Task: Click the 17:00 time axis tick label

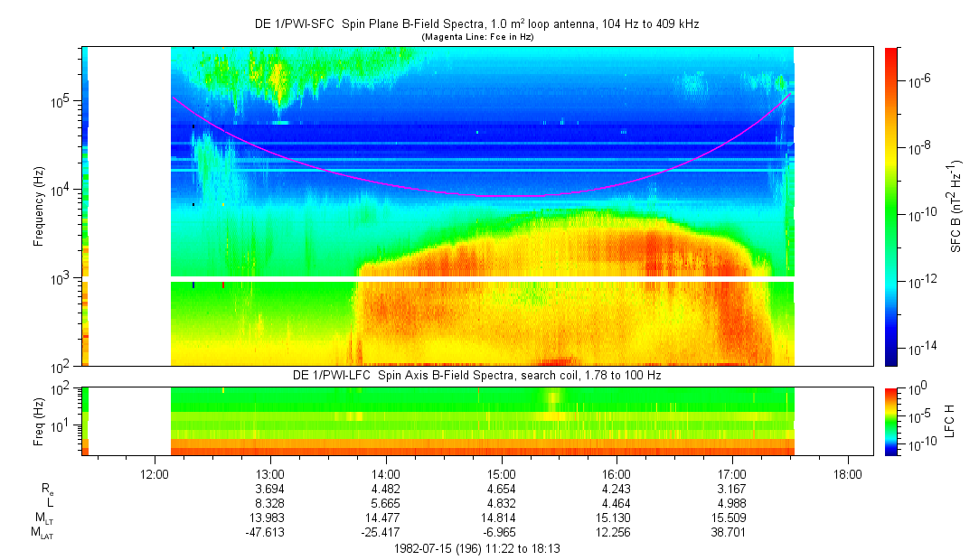Action: (x=732, y=473)
